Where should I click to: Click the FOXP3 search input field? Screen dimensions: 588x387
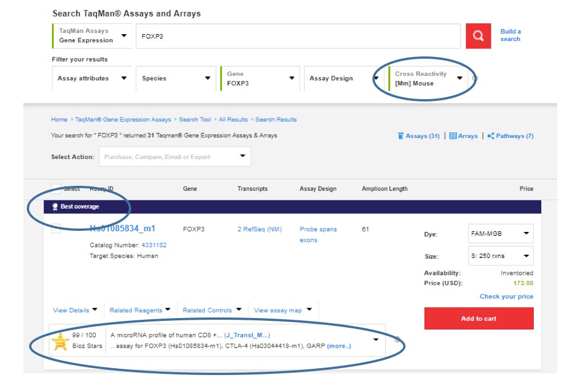[297, 36]
